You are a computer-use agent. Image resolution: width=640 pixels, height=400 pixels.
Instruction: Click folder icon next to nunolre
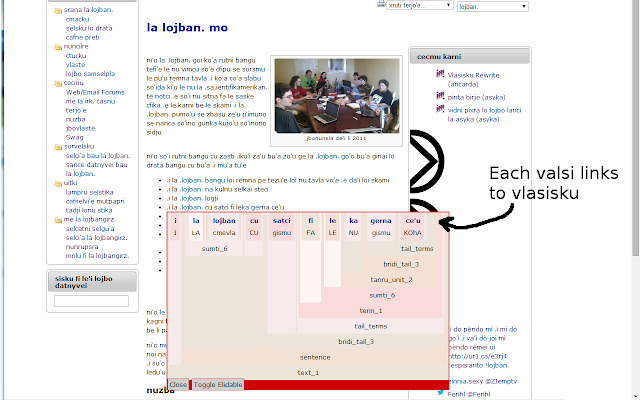(56, 46)
